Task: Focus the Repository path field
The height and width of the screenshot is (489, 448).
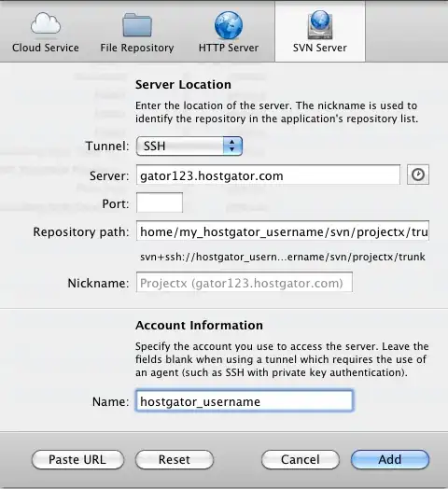Action: click(283, 231)
